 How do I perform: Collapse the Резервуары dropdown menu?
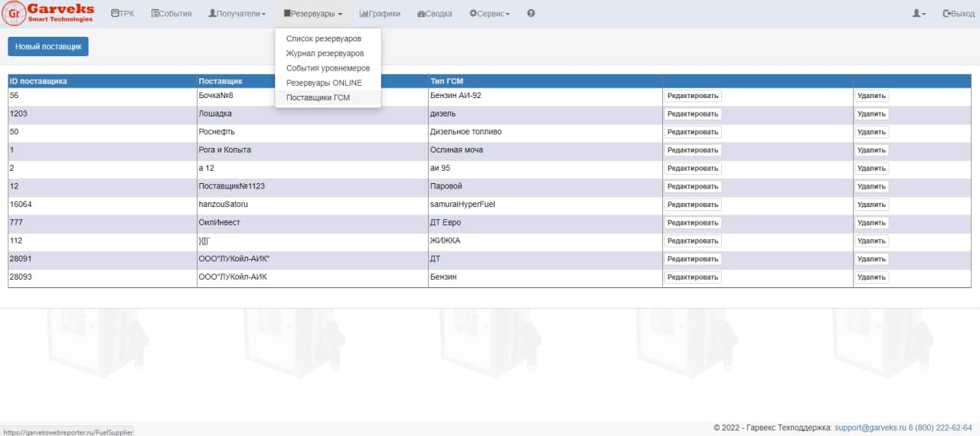point(312,14)
